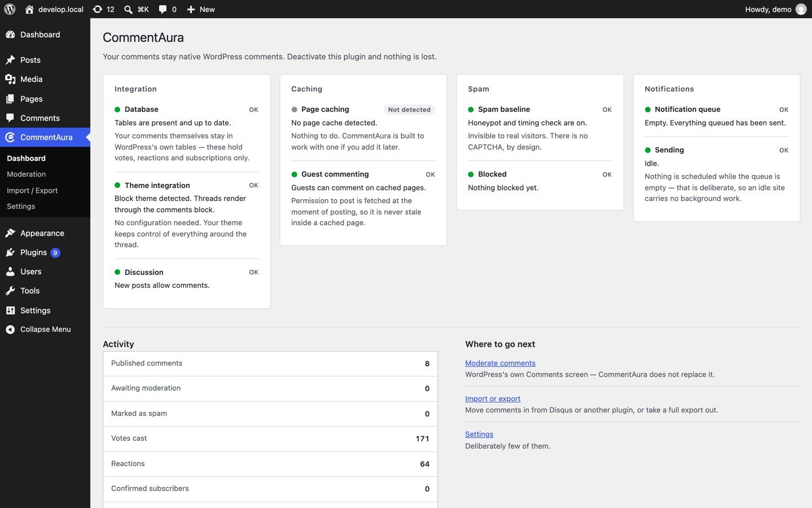Click the Spam baseline heading
The height and width of the screenshot is (508, 812).
[x=504, y=109]
